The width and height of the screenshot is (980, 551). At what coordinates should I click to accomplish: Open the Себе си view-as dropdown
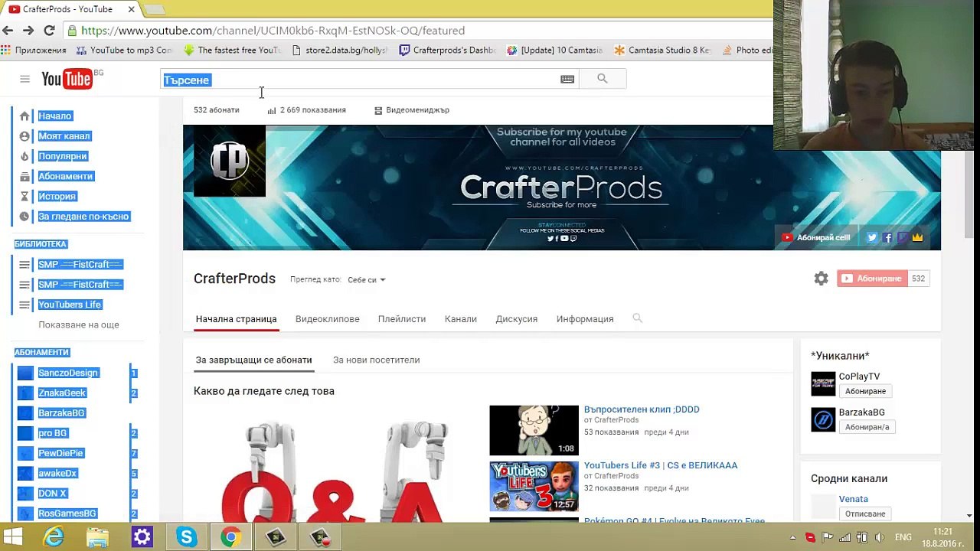coord(366,279)
